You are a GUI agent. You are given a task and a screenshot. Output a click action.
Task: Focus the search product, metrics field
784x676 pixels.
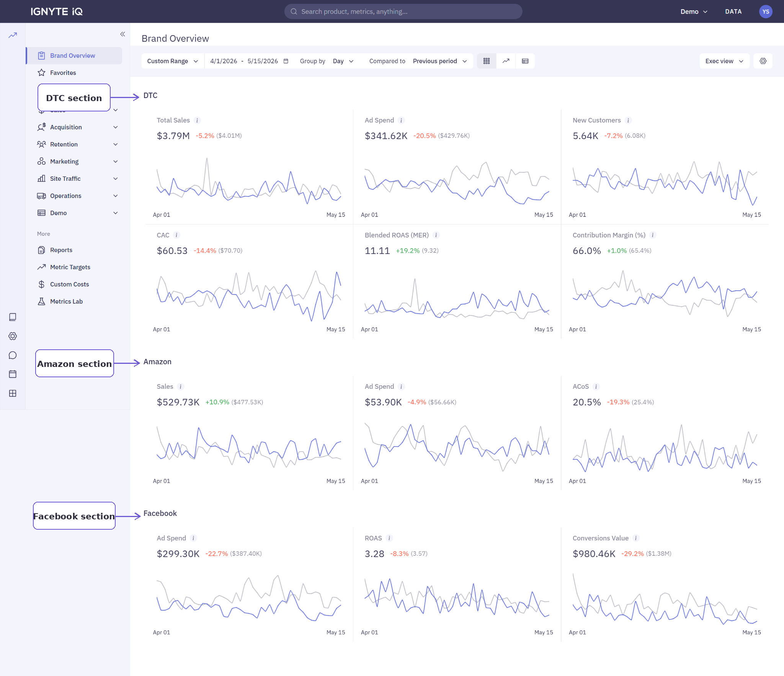point(403,11)
